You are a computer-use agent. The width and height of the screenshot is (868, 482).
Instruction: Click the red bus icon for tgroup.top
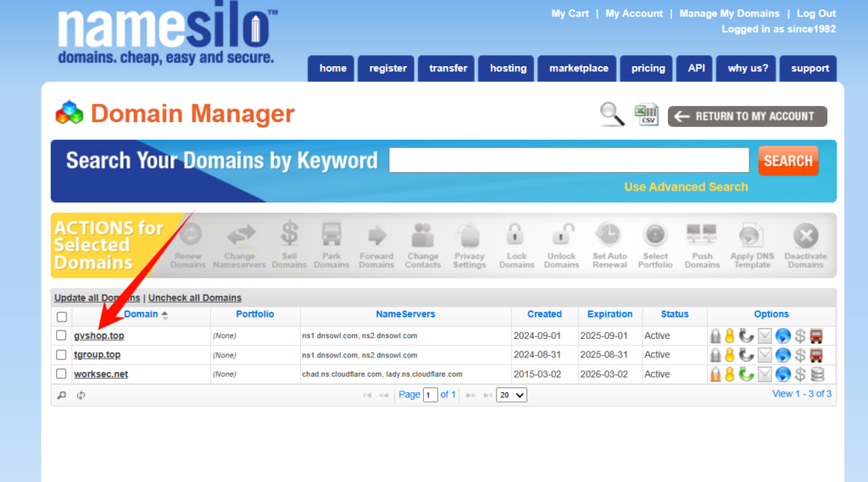pyautogui.click(x=816, y=355)
